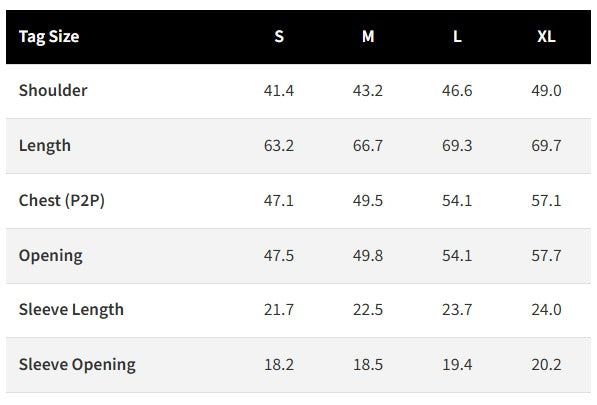Click Sleeve Length value 23.7 for L

click(457, 310)
